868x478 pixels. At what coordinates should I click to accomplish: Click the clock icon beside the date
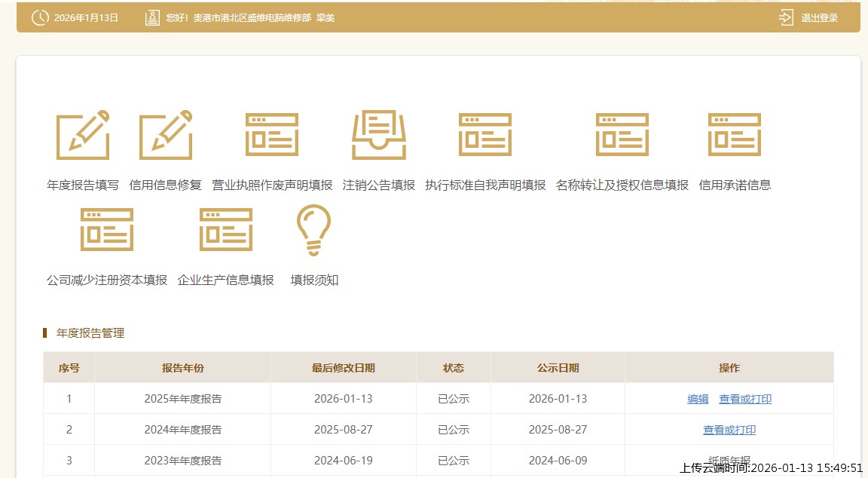pos(39,16)
